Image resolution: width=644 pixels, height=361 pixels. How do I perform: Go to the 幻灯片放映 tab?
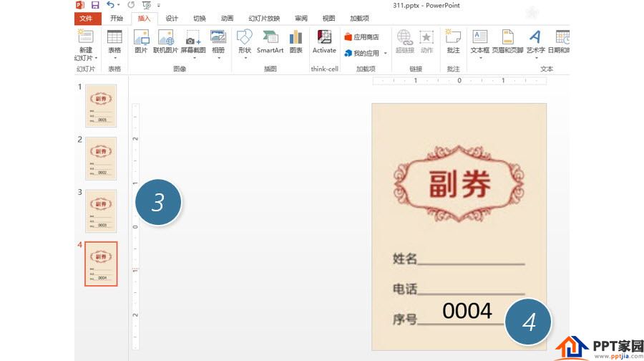[x=264, y=19]
